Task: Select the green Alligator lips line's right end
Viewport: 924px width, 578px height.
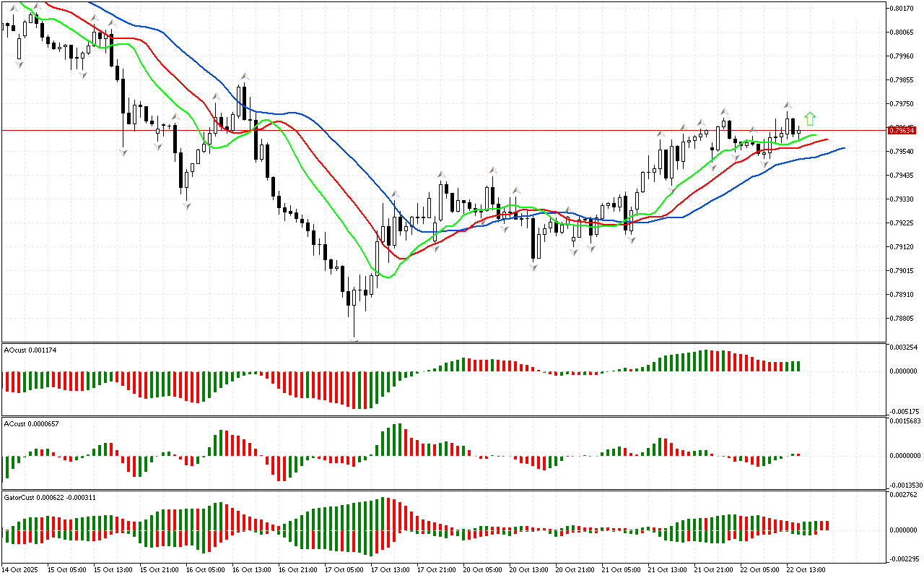Action: click(x=815, y=135)
